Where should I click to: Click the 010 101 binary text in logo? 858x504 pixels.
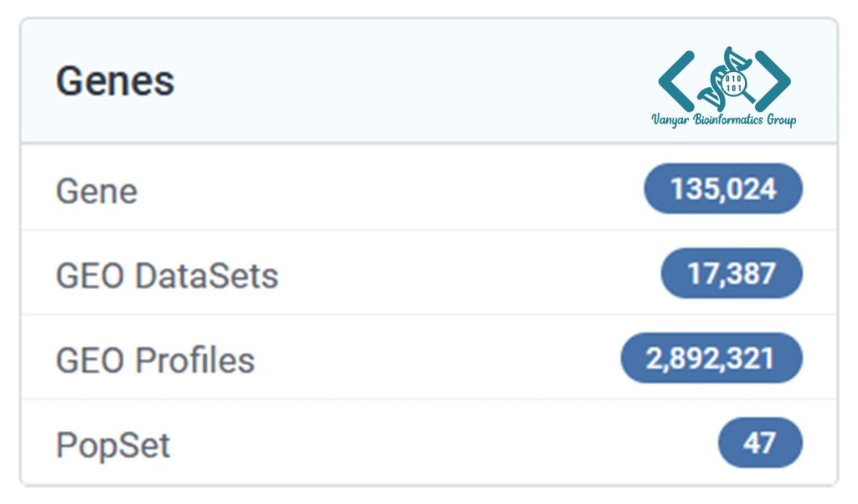pyautogui.click(x=733, y=84)
